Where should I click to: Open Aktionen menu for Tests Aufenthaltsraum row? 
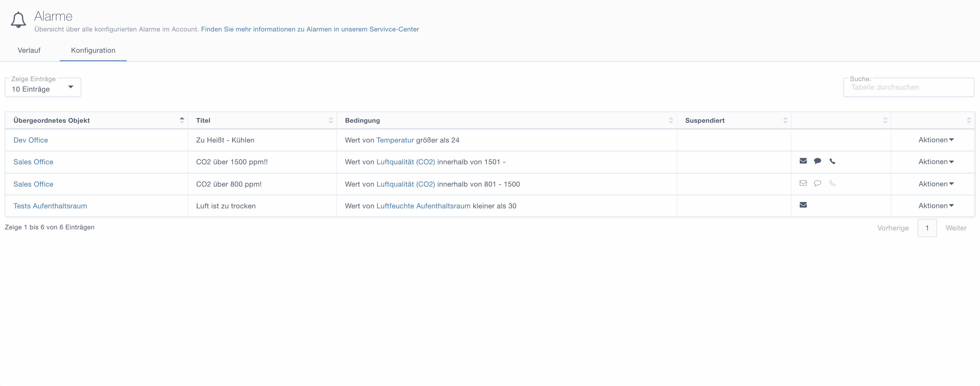(x=936, y=206)
